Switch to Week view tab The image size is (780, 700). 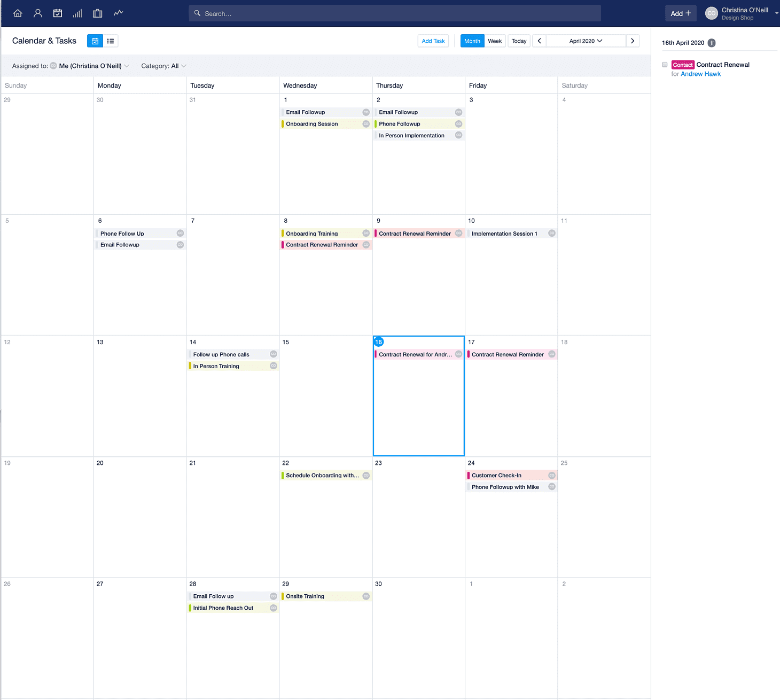point(495,41)
